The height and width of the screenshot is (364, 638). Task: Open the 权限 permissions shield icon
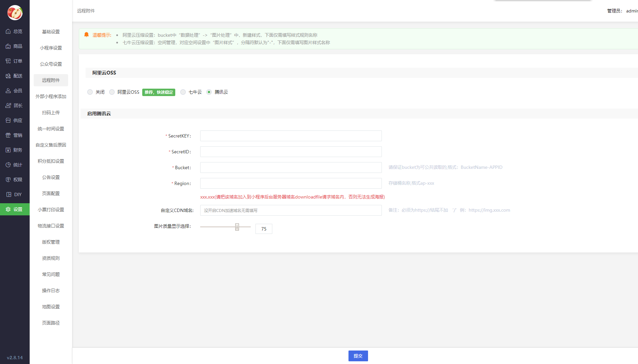click(x=8, y=180)
